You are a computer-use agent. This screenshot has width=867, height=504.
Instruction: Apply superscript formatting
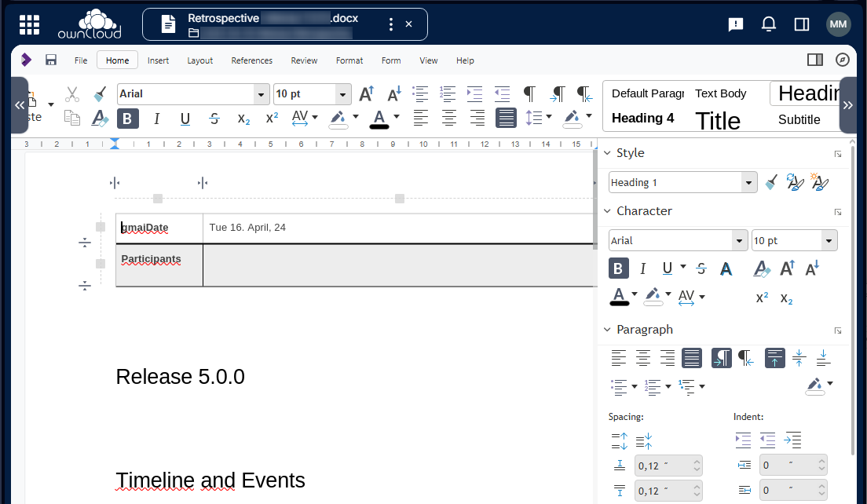click(271, 118)
